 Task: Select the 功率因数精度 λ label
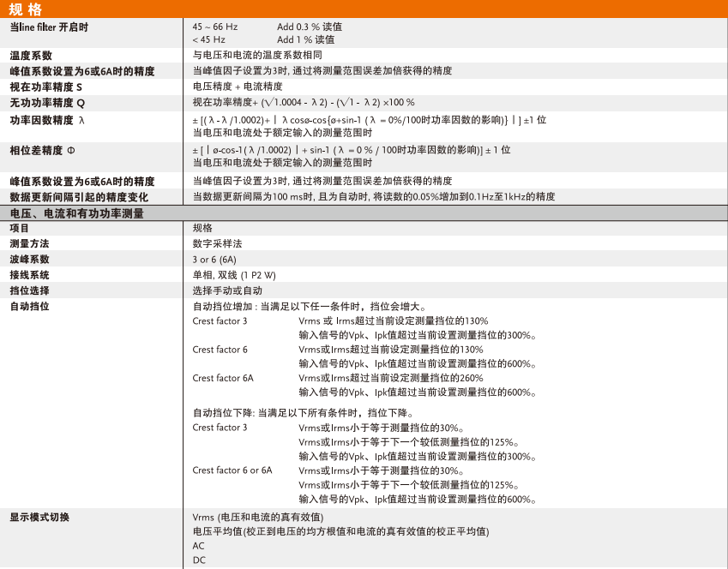point(48,120)
